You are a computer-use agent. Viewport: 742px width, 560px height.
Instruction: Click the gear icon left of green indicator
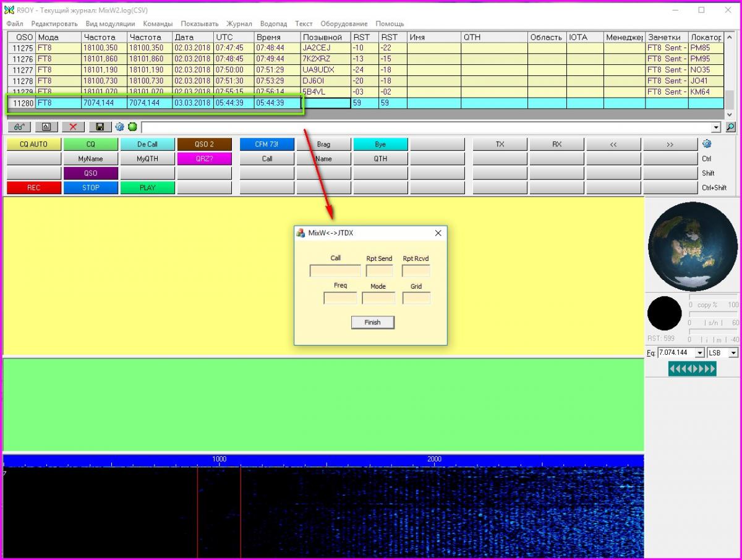(120, 127)
